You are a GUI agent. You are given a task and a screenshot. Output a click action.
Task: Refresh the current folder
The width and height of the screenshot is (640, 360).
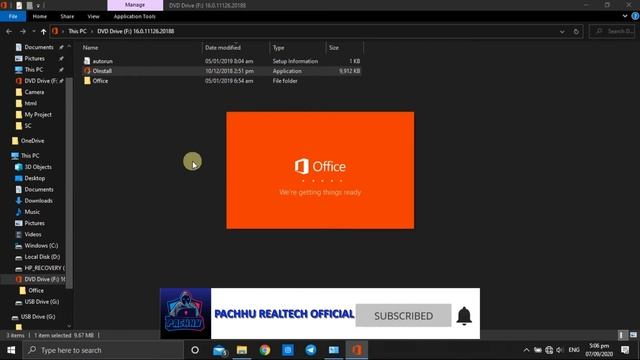576,31
